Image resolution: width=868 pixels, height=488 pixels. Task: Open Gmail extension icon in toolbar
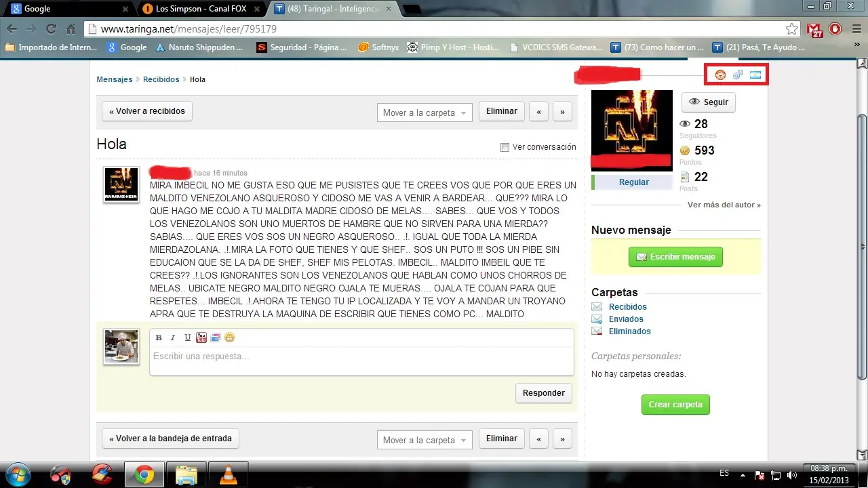(814, 29)
